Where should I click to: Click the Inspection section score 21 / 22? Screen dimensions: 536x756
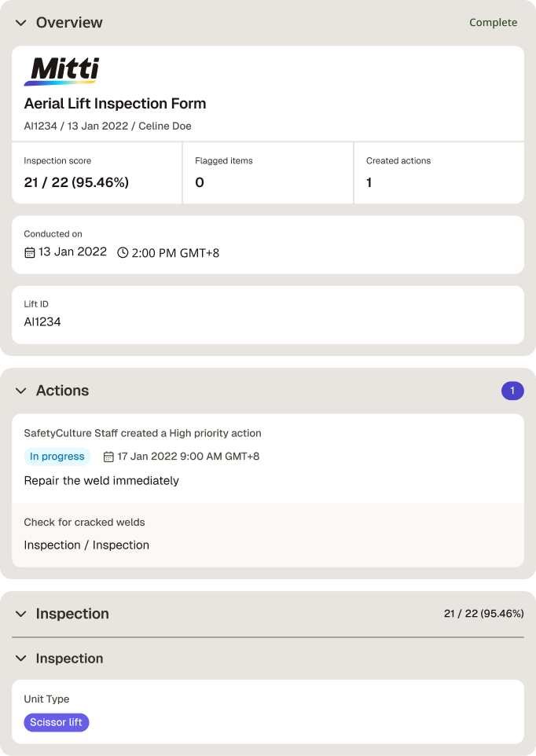coord(484,614)
